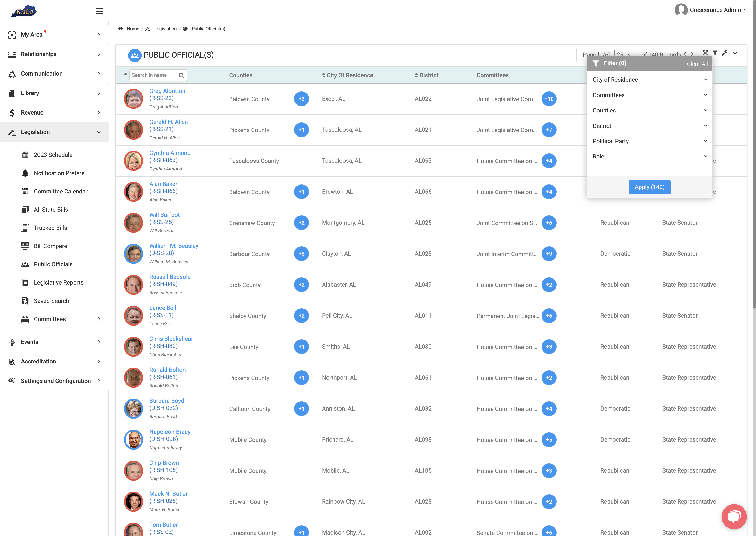Open the Legislation breadcrumb link
Image resolution: width=756 pixels, height=536 pixels.
165,29
